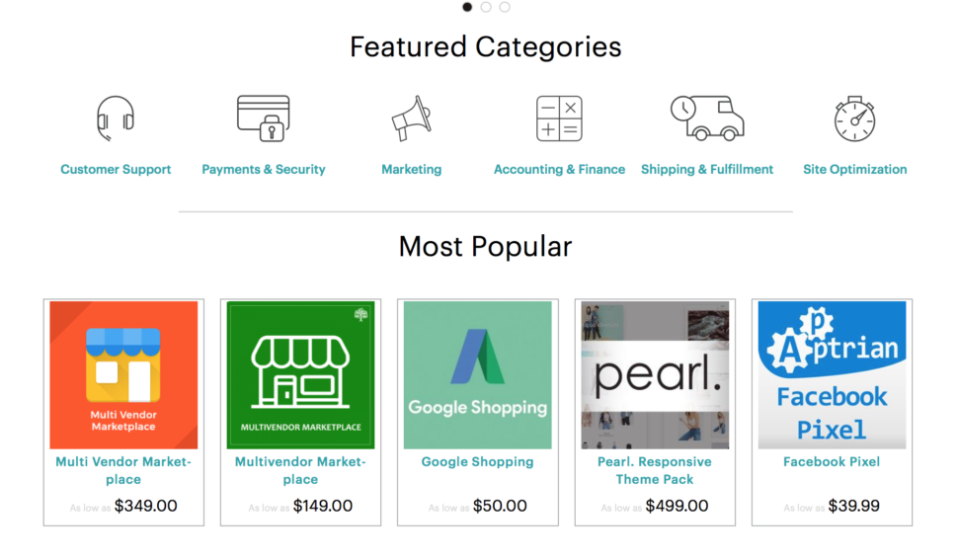
Task: Open the Payments & Security card-lock icon
Action: click(x=264, y=119)
